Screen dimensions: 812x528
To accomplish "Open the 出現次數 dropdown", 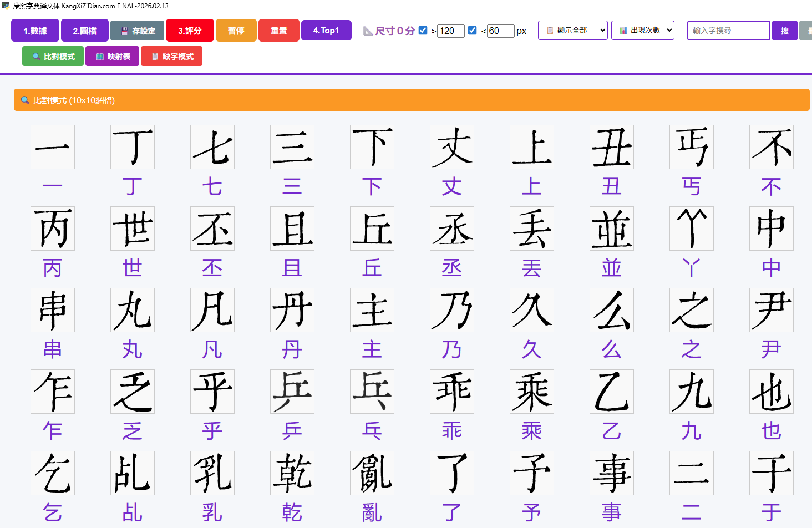I will [643, 30].
